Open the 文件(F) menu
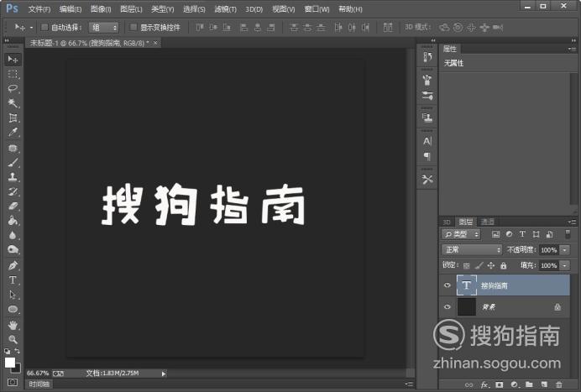This screenshot has height=392, width=581. click(x=39, y=9)
